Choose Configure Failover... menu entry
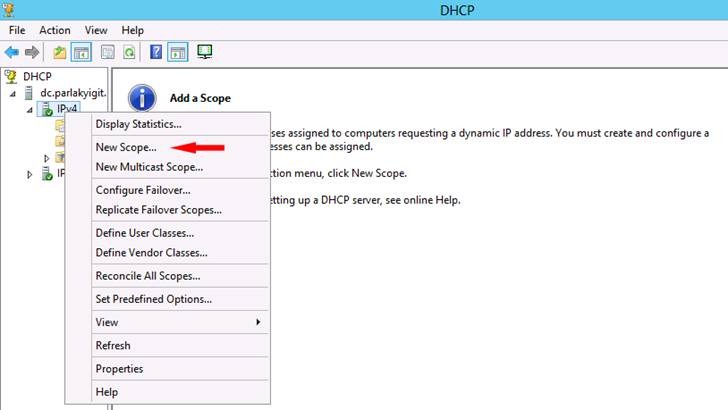 [x=143, y=190]
